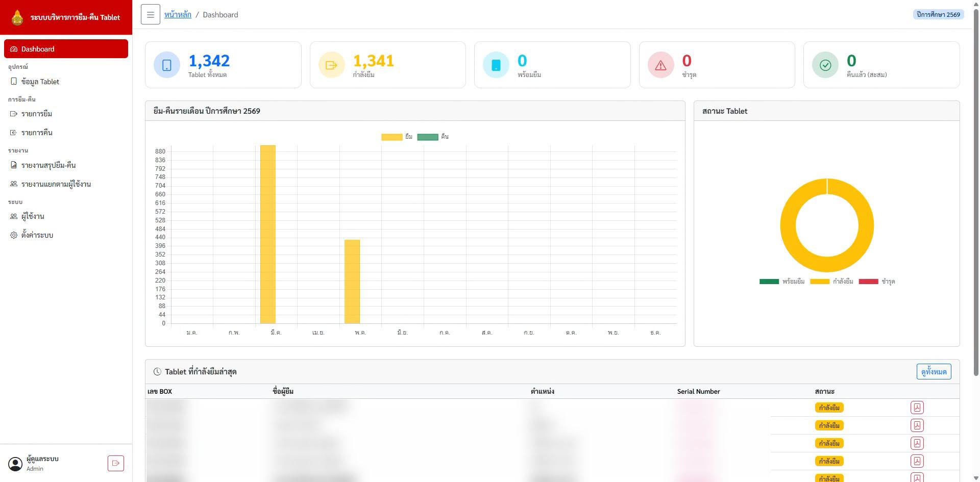The width and height of the screenshot is (980, 482).
Task: Click the 1,341 กำลังยืม count
Action: pos(374,61)
